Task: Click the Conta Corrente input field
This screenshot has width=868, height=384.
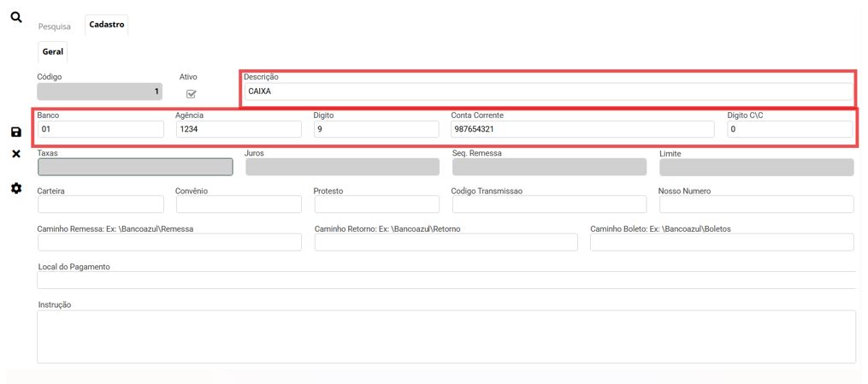Action: tap(582, 129)
